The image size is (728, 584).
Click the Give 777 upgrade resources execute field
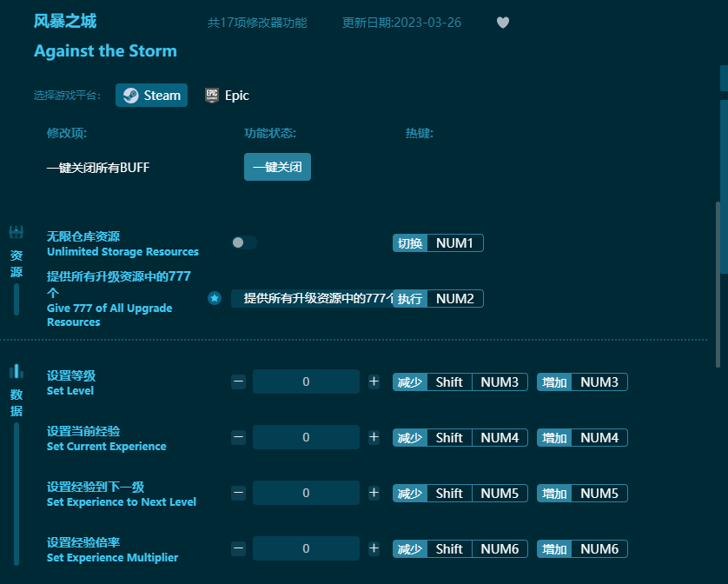tap(312, 298)
